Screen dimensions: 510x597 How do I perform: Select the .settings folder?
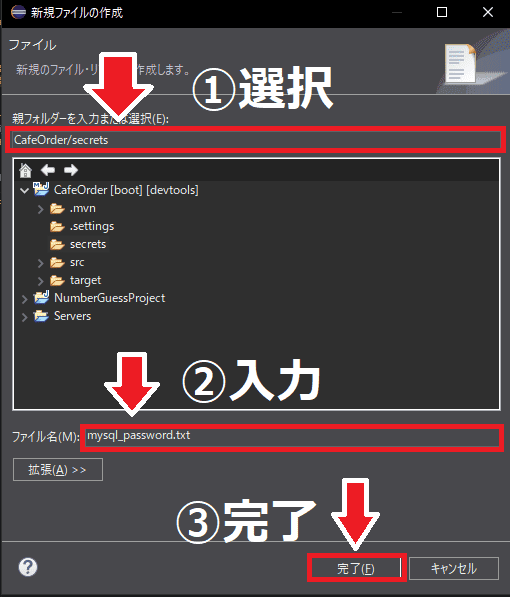92,226
